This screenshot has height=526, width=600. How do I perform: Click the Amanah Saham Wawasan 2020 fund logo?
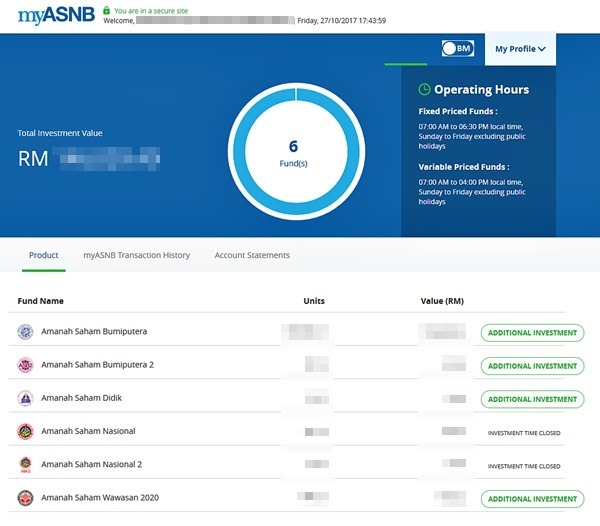point(25,498)
